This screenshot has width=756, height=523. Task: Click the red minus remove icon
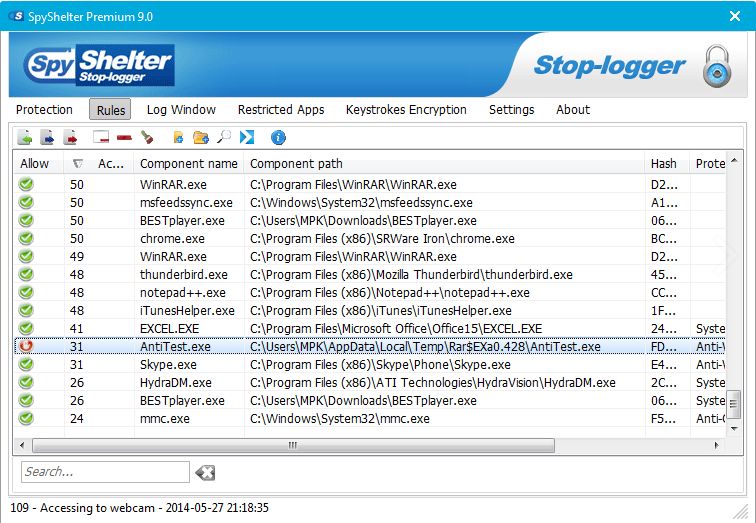(x=124, y=138)
